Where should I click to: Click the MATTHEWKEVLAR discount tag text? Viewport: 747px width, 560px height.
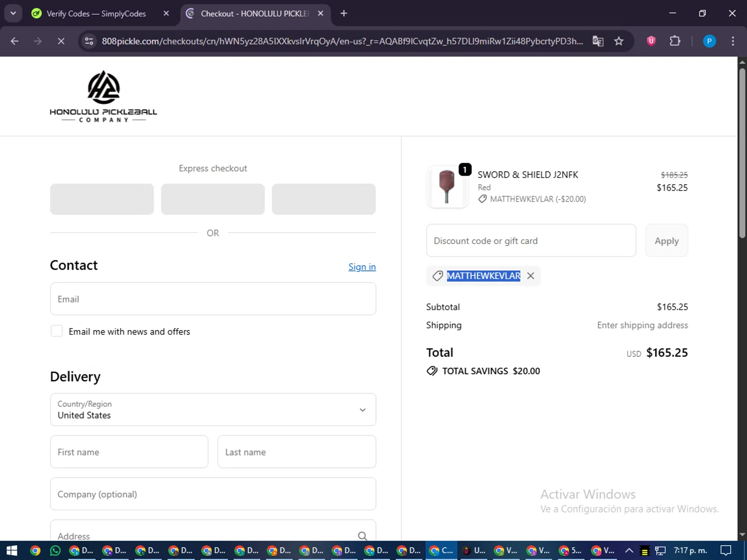(484, 276)
